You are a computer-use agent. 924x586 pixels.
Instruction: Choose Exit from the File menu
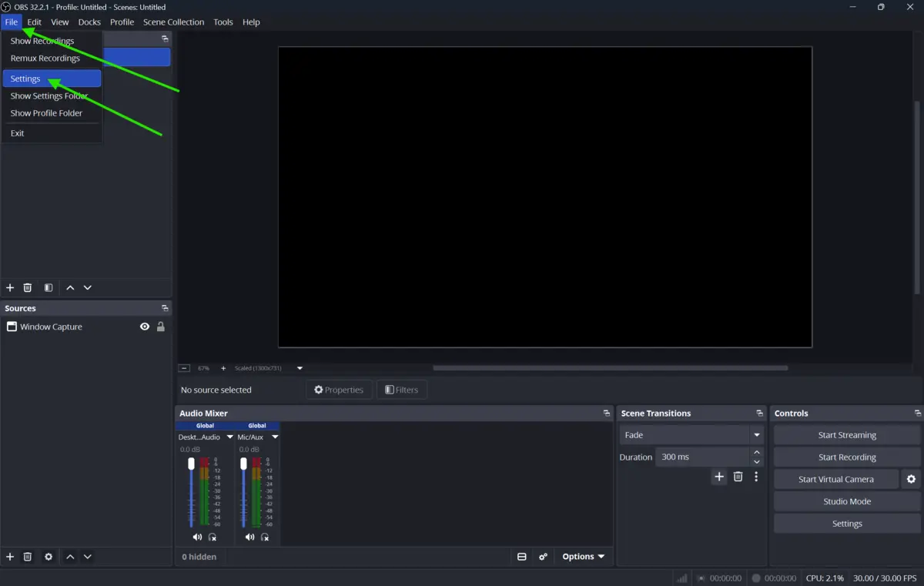pyautogui.click(x=52, y=133)
